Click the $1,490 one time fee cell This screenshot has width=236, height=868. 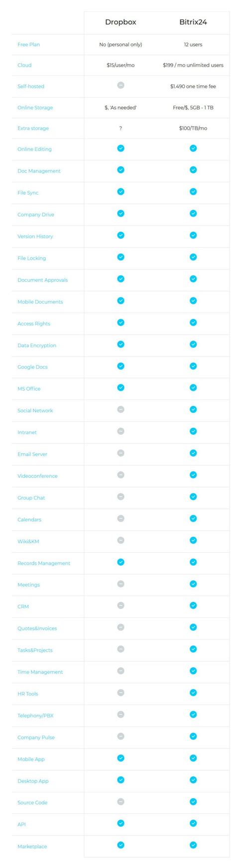coord(193,86)
